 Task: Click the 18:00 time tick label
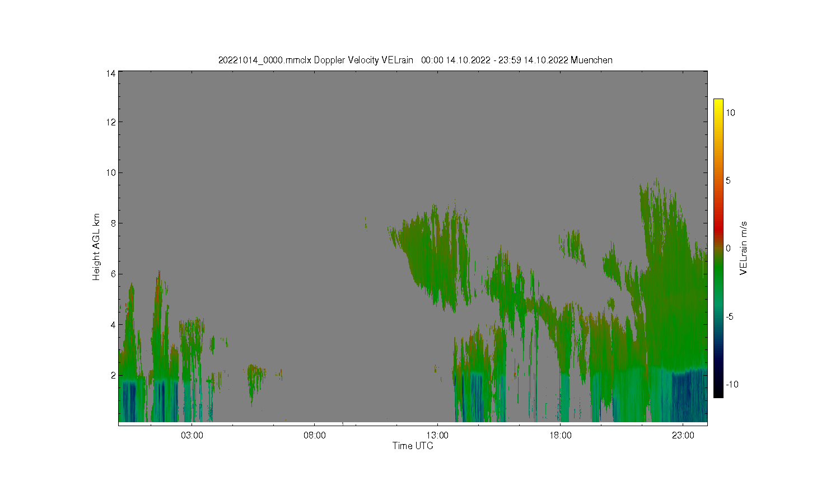click(560, 435)
